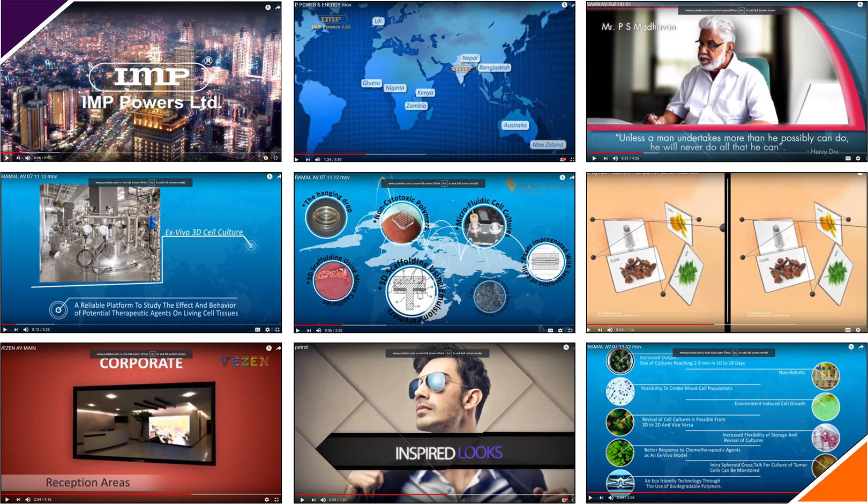Open settings gear in IMP Powers skyline video
The image size is (868, 504).
[x=266, y=158]
